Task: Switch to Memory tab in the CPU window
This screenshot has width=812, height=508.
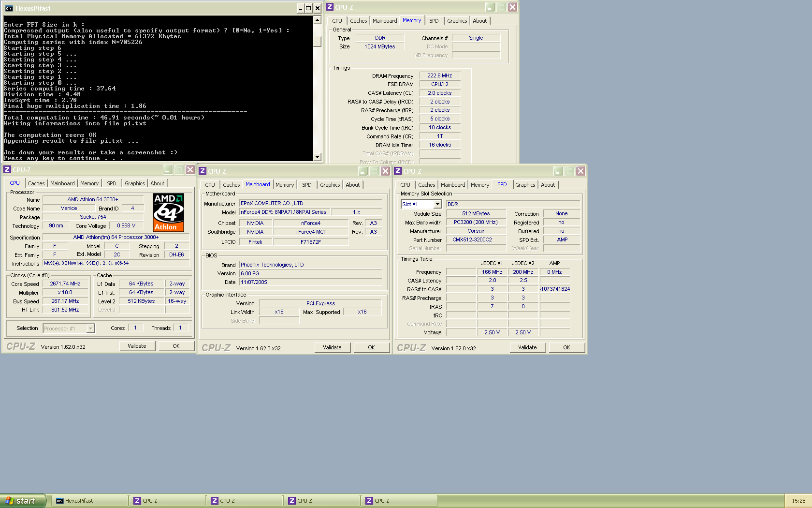Action: (x=89, y=183)
